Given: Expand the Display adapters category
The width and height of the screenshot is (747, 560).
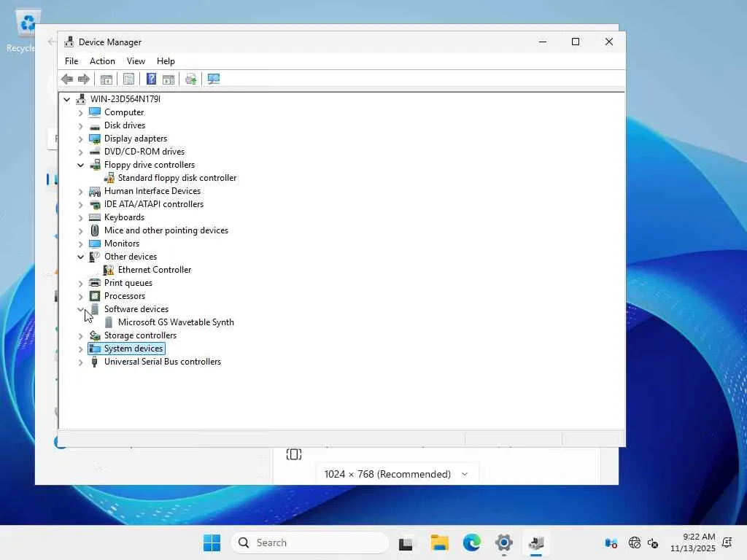Looking at the screenshot, I should (80, 139).
